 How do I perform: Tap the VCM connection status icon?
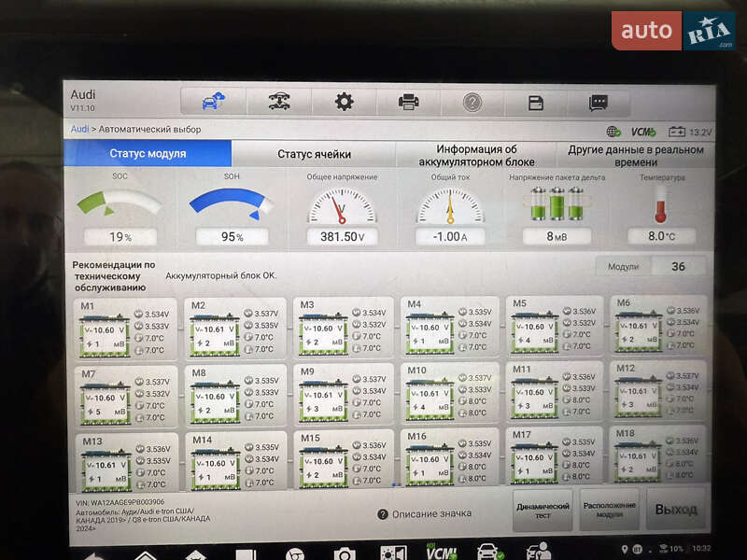coord(643,132)
